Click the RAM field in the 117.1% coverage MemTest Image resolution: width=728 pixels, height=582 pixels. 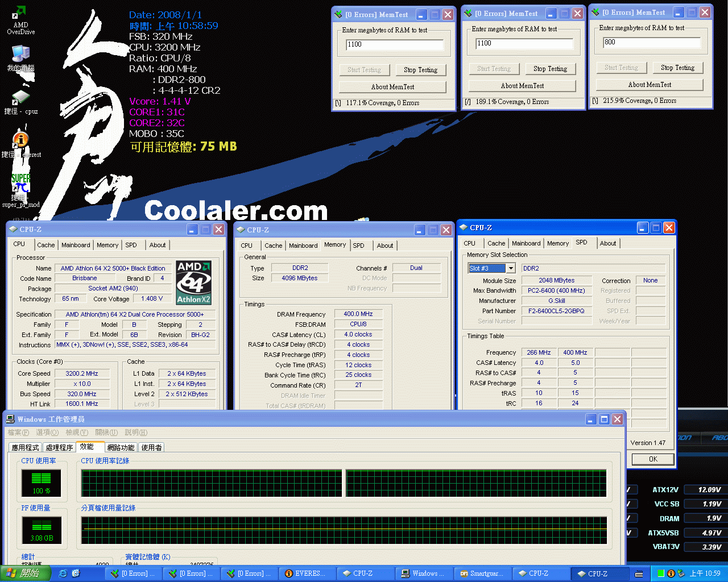click(395, 44)
